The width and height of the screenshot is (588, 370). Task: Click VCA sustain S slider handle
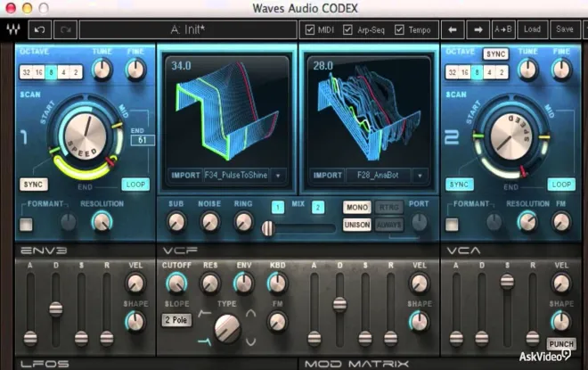point(507,282)
